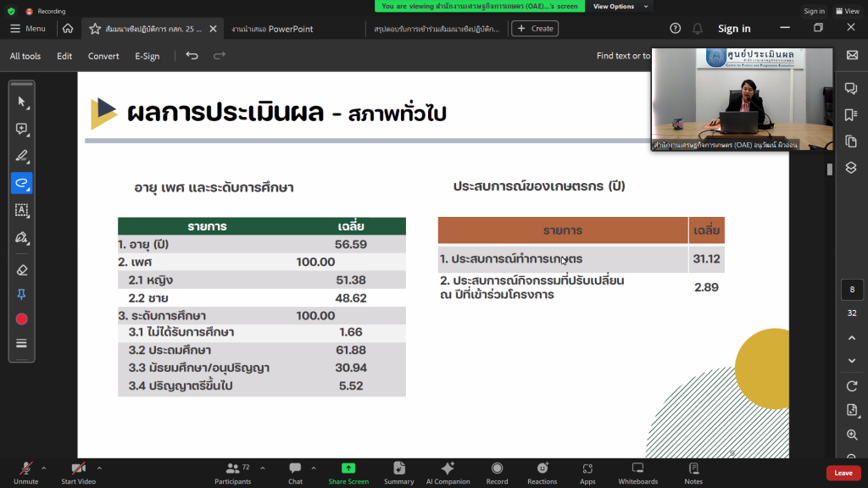Switch to the งานนำเสนอ PowerPoint tab

(x=272, y=29)
